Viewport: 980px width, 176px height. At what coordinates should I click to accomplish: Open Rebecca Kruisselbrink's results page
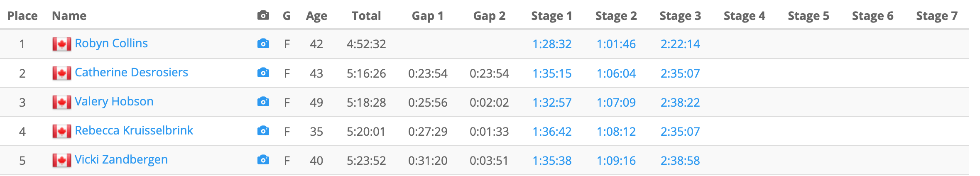click(x=134, y=130)
